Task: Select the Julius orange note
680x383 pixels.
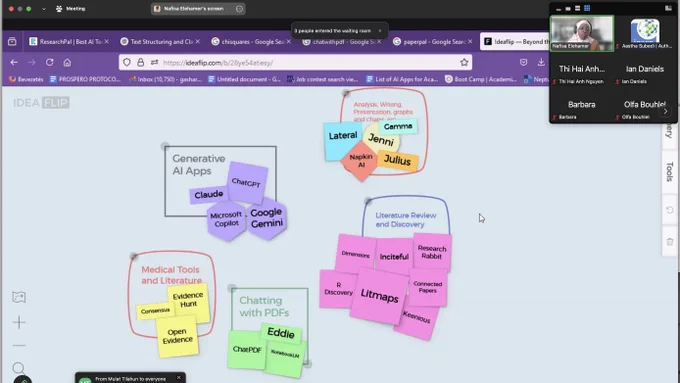Action: 397,160
